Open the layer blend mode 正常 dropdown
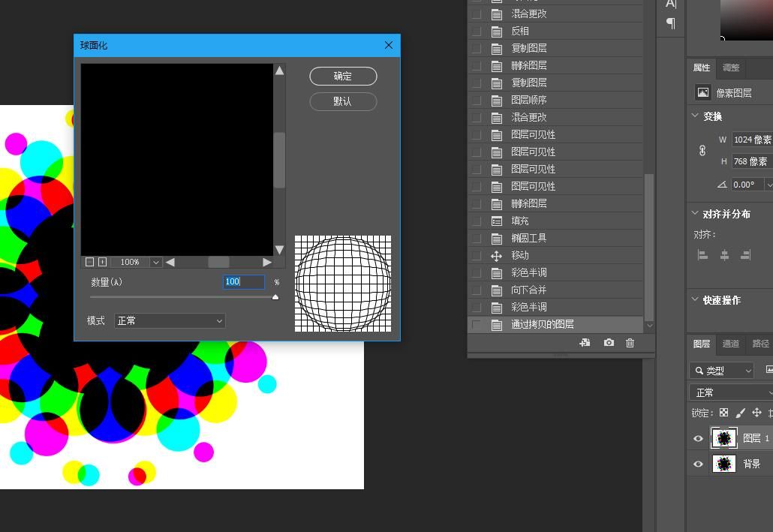The height and width of the screenshot is (532, 773). coord(731,392)
